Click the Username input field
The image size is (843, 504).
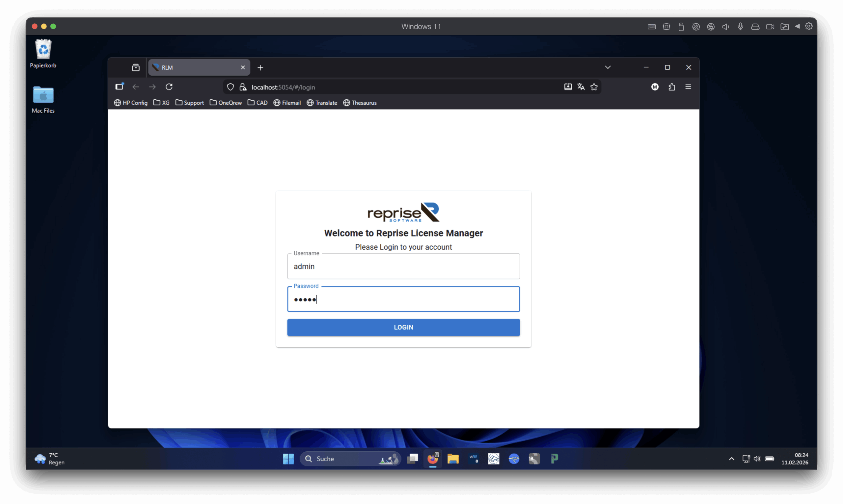click(403, 266)
